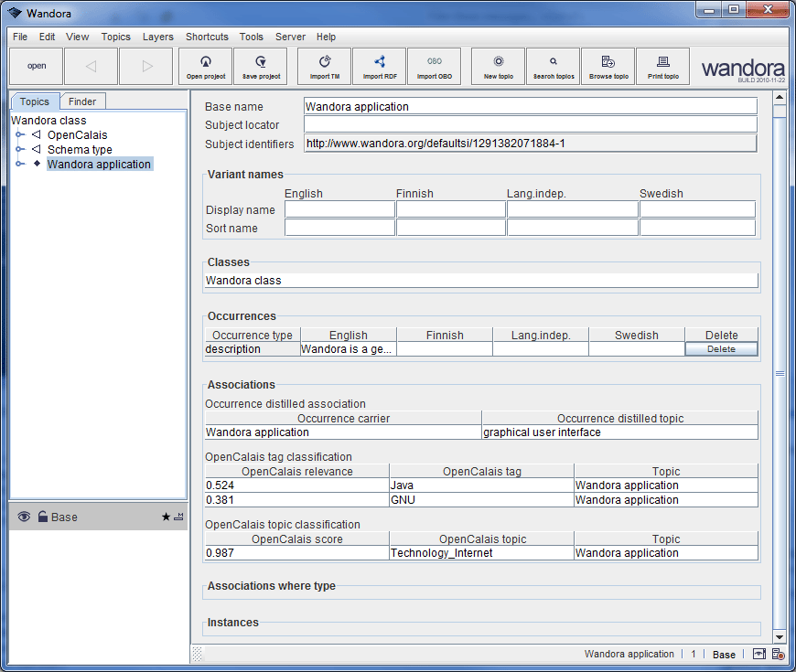Select the Import TM toolbar icon
The image size is (796, 672).
point(324,66)
